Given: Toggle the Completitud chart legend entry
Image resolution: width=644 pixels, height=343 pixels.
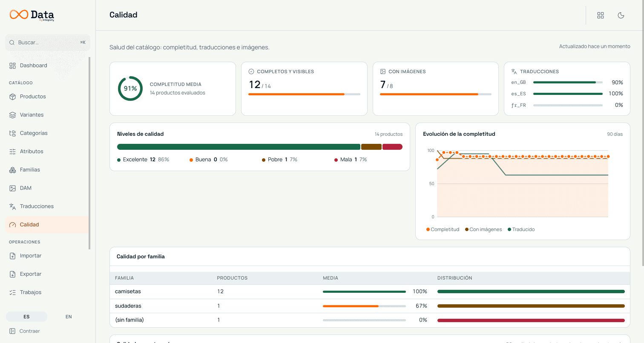Looking at the screenshot, I should click(443, 229).
